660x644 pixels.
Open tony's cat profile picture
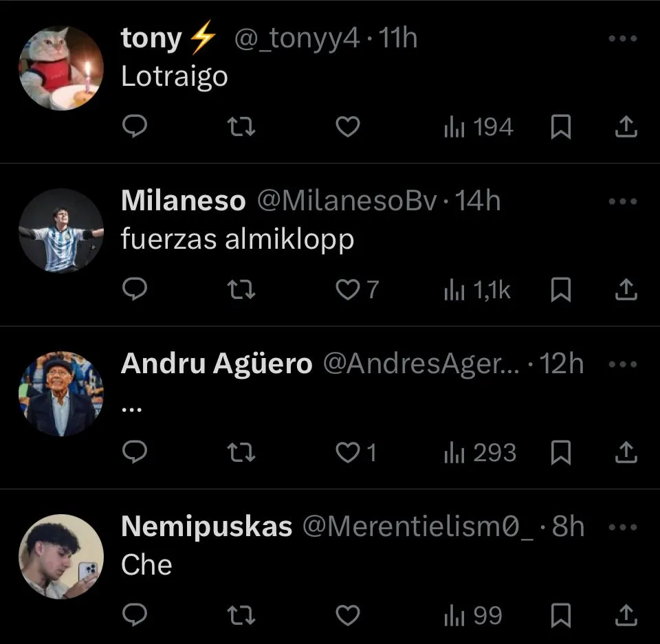[x=60, y=68]
